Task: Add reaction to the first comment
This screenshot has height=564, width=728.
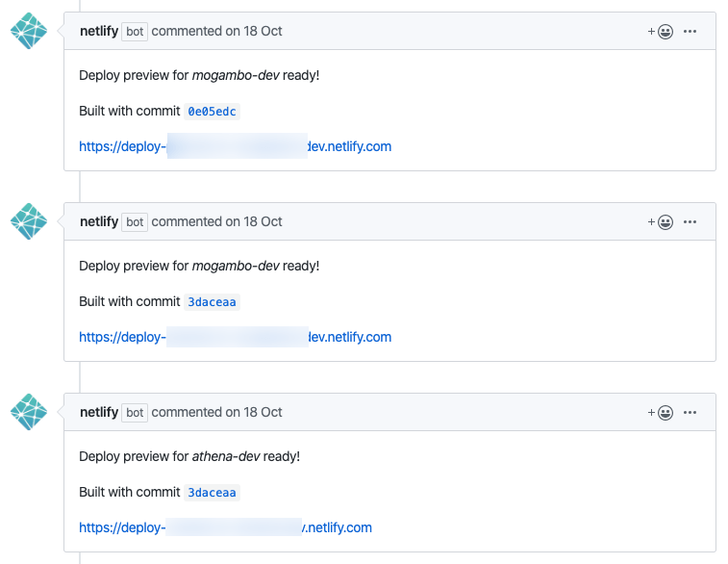Action: coord(661,32)
